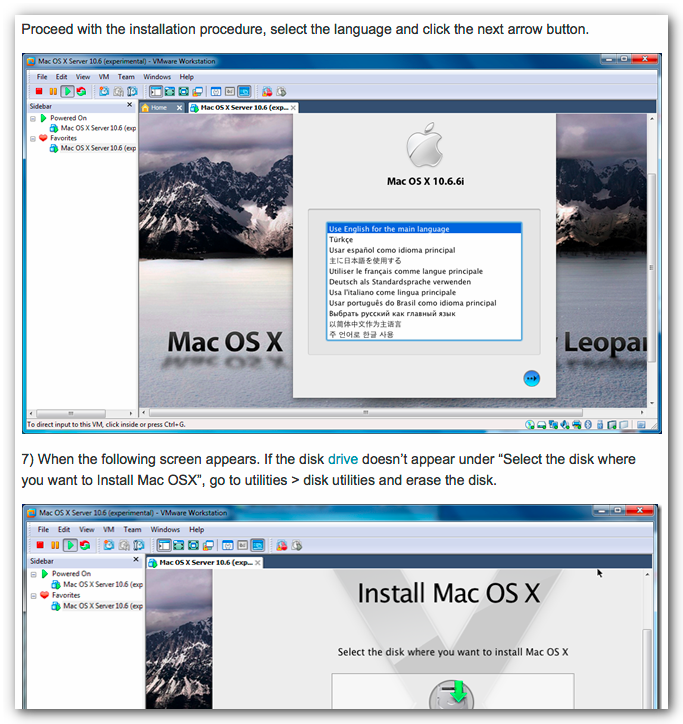Close the Sidebar panel in lower window

point(136,560)
